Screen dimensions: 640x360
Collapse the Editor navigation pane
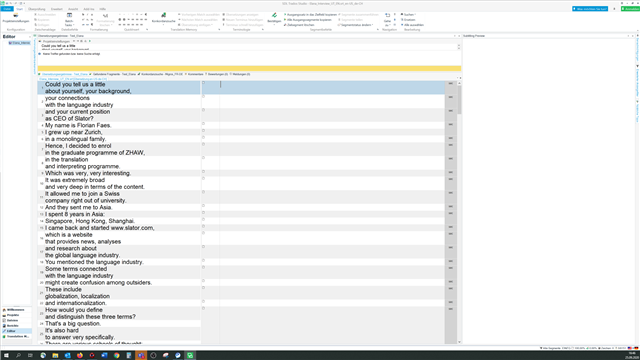29,37
